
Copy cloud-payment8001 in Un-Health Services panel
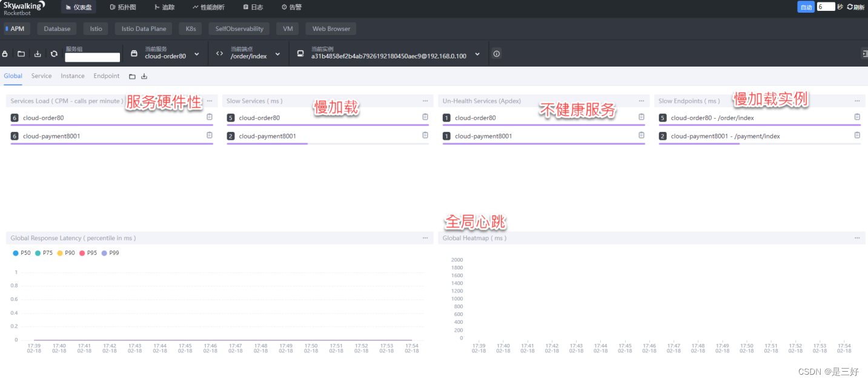click(641, 135)
